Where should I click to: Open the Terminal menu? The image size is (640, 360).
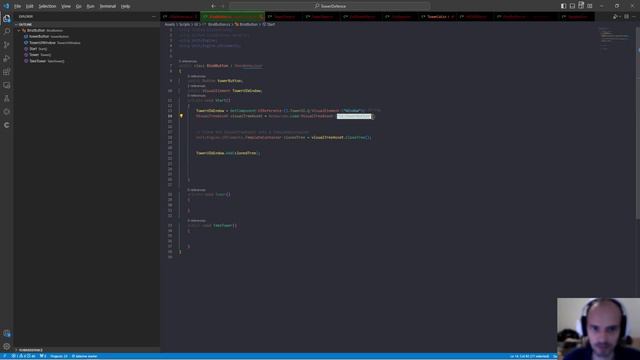[x=108, y=6]
